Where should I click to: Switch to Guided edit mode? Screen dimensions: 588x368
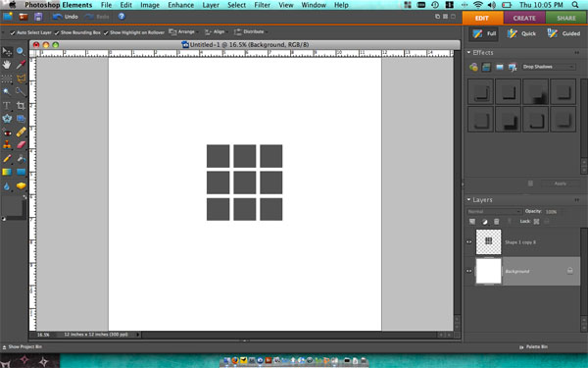tap(564, 33)
